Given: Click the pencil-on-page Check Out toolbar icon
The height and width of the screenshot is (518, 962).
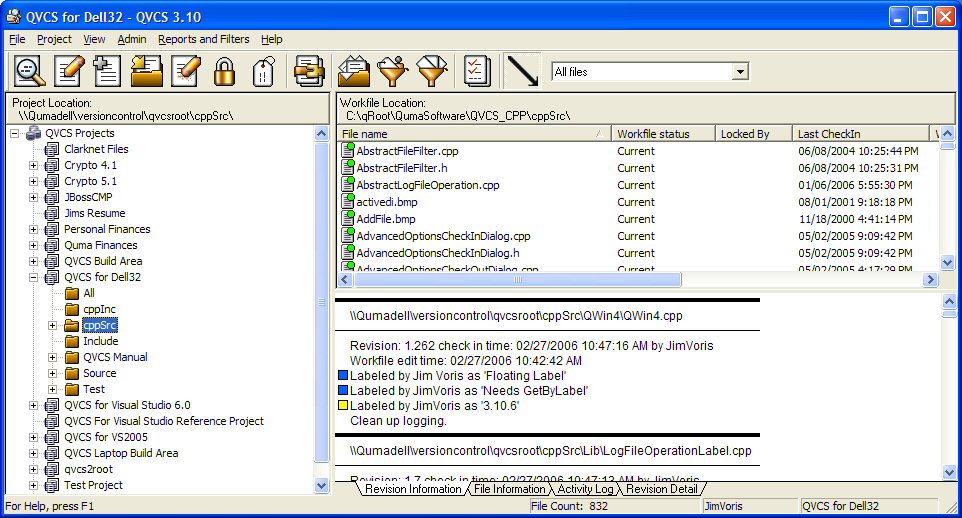Looking at the screenshot, I should pyautogui.click(x=68, y=71).
